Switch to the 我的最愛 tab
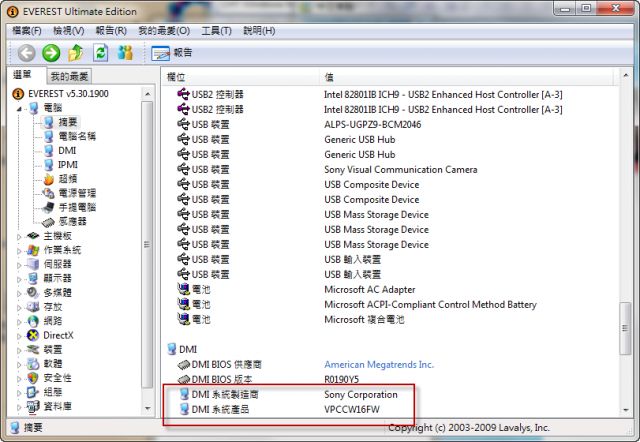 point(69,76)
